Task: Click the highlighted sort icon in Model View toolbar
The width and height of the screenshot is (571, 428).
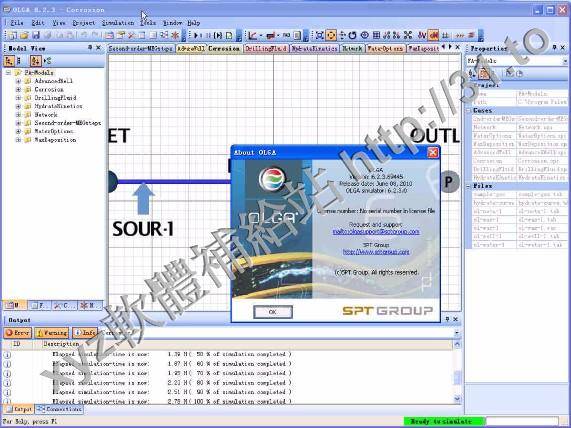Action: pos(36,60)
